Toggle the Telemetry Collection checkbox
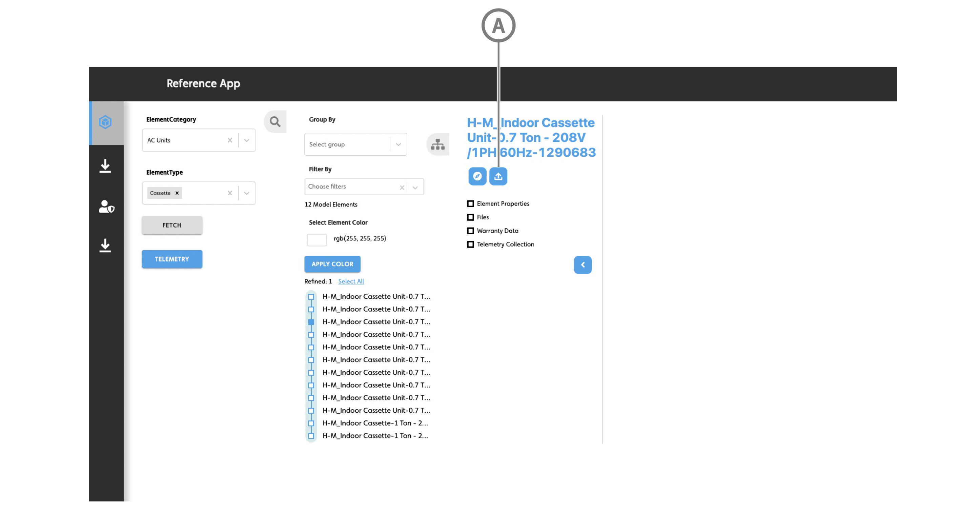980x508 pixels. pos(471,245)
